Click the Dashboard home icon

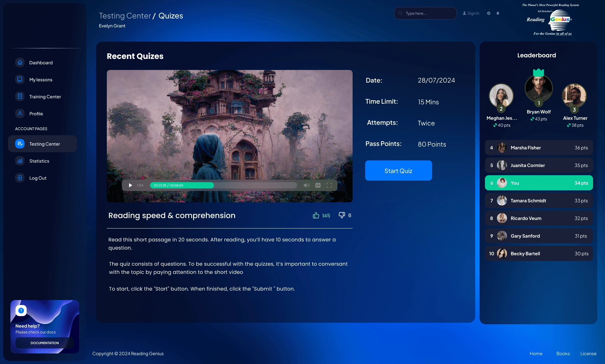point(20,62)
